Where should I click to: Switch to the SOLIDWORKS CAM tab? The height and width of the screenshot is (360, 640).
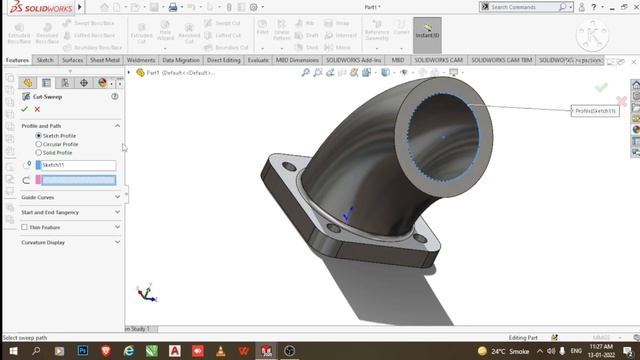click(438, 60)
